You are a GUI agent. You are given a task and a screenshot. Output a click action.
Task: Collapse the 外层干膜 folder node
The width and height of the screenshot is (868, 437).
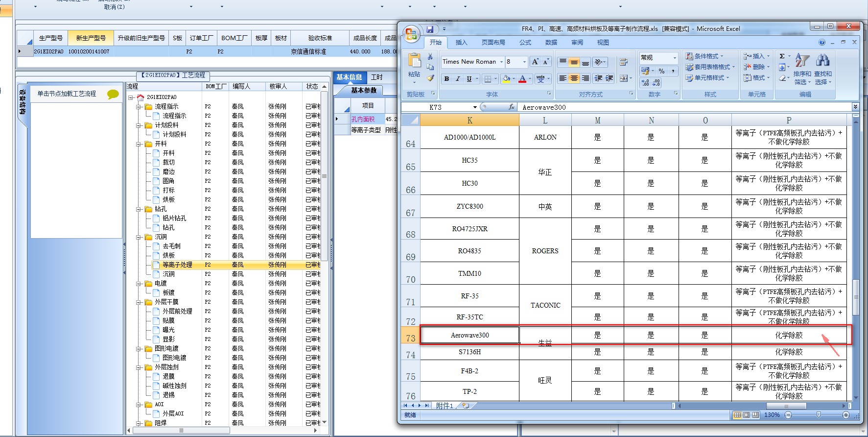(x=139, y=302)
